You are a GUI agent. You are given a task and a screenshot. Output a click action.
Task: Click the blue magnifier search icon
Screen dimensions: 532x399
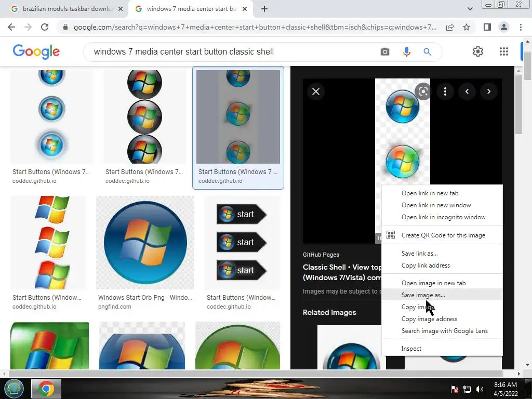[x=427, y=52]
